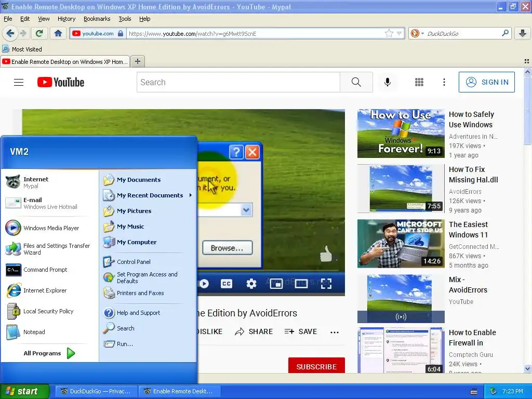Image resolution: width=532 pixels, height=399 pixels.
Task: Switch to DuckDuckGo taskbar window
Action: 96,391
